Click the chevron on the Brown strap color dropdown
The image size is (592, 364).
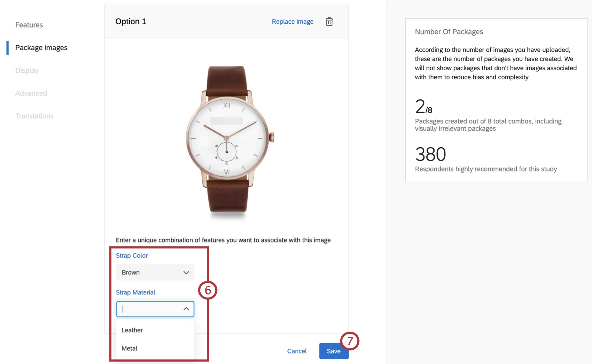(186, 272)
